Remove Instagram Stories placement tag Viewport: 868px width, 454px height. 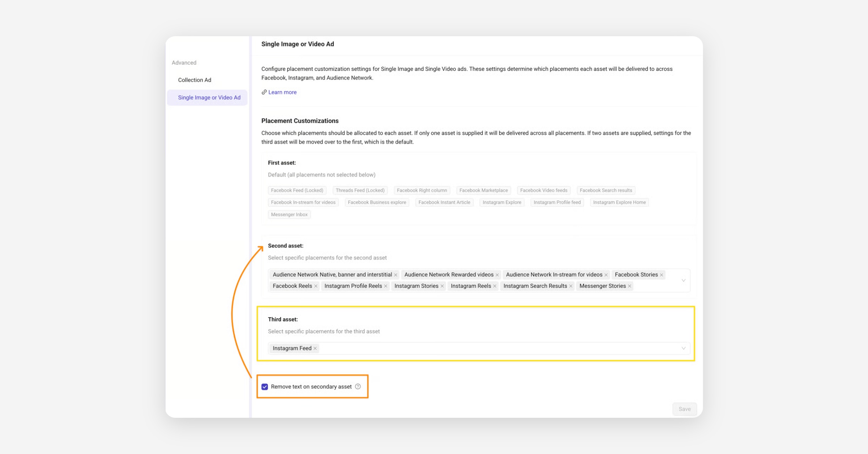(x=442, y=286)
